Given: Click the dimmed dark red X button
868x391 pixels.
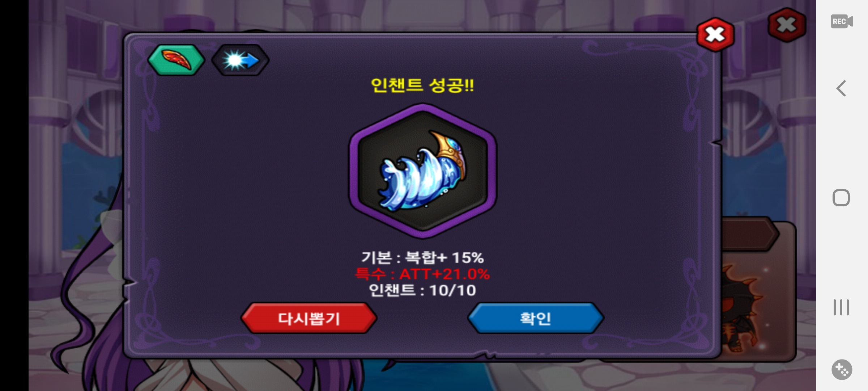Looking at the screenshot, I should (x=787, y=25).
